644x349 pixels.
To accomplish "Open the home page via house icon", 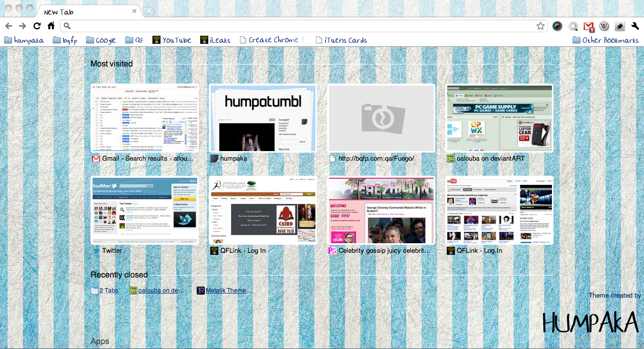I will tap(51, 26).
